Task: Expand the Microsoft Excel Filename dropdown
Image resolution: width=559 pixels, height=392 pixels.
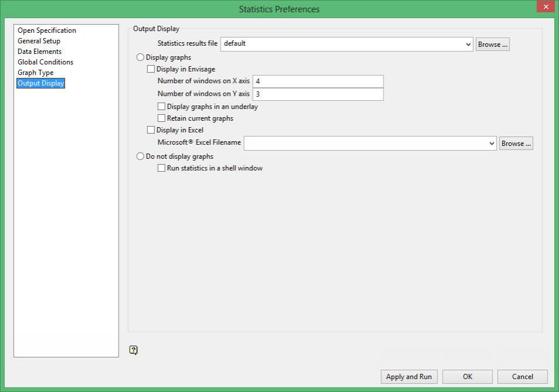Action: (x=492, y=144)
